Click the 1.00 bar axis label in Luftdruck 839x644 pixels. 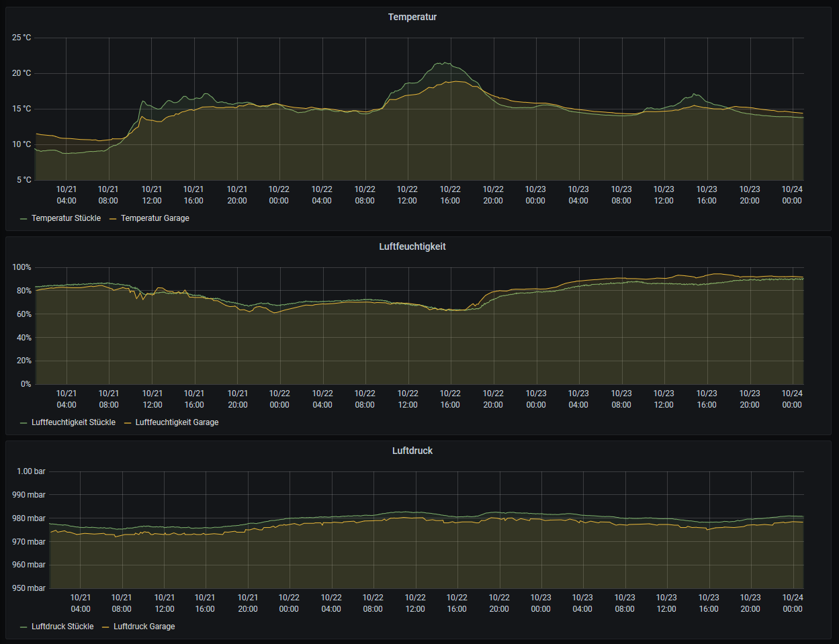[x=31, y=471]
